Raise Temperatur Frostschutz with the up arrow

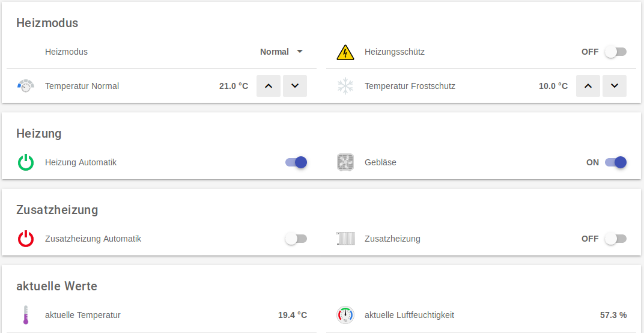pos(588,86)
